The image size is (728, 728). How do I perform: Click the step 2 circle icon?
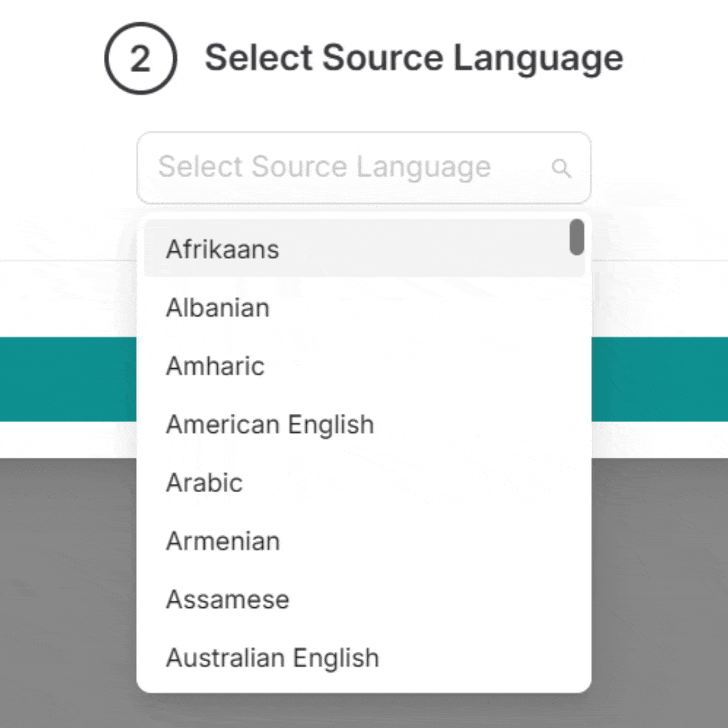pos(141,59)
